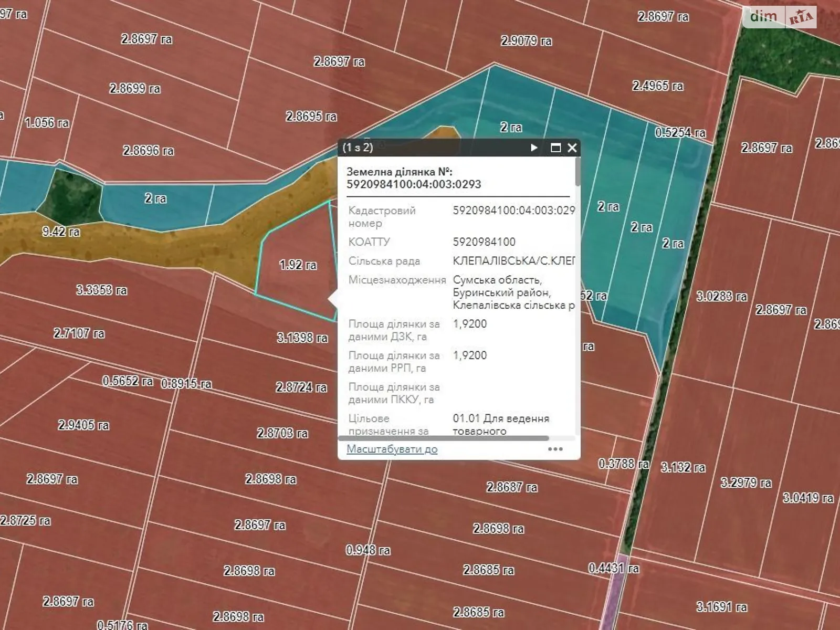Select the 0.948 га parcel
The image size is (840, 630).
[x=367, y=550]
